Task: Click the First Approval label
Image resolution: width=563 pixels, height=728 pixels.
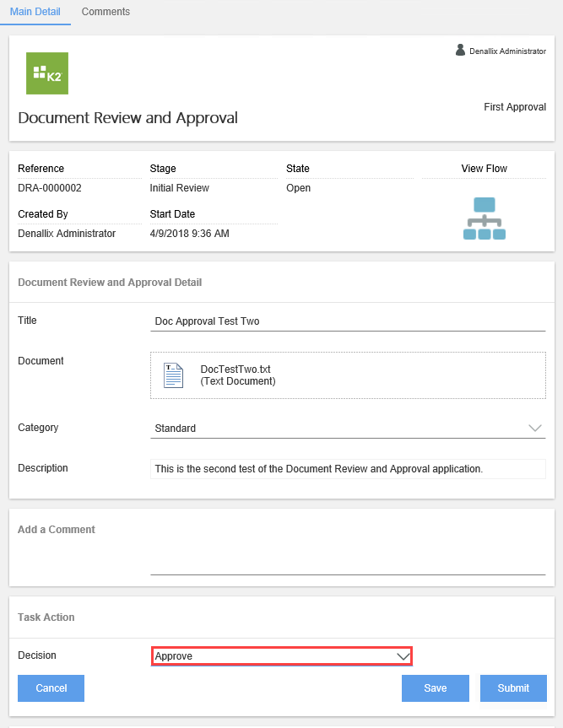Action: coord(514,107)
